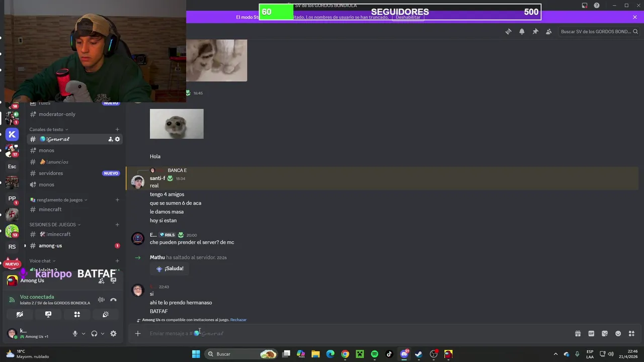Image resolution: width=644 pixels, height=362 pixels.
Task: Add channel to Canales de texto
Action: coord(117,129)
